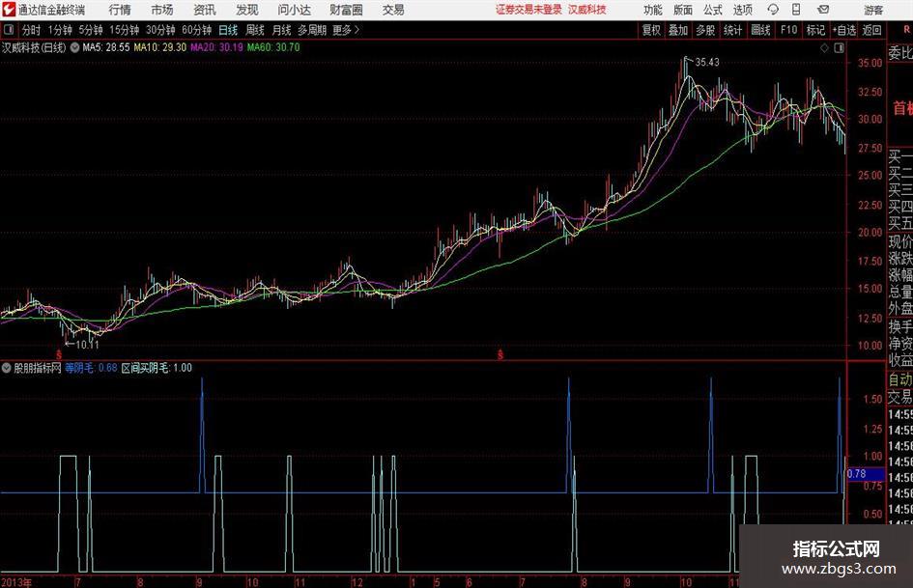Click the 35.43 high price label

click(707, 63)
